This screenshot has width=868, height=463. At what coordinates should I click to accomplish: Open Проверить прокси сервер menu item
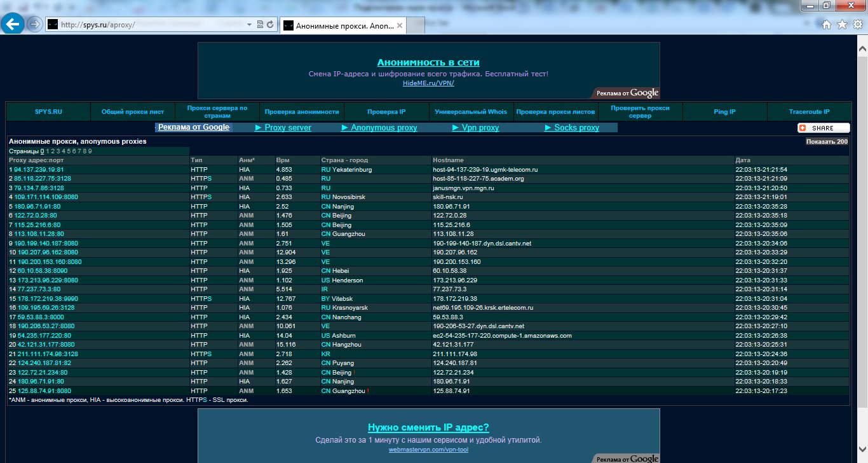coord(640,112)
